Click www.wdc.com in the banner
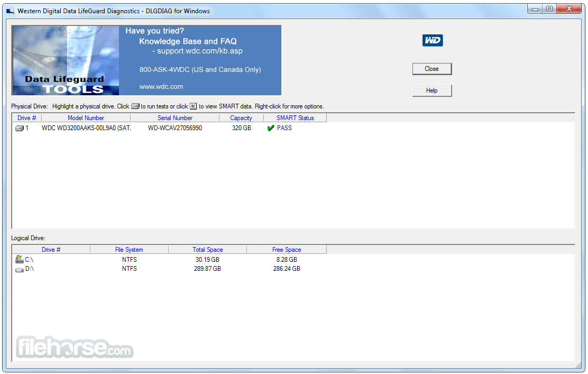588x374 pixels. click(161, 87)
